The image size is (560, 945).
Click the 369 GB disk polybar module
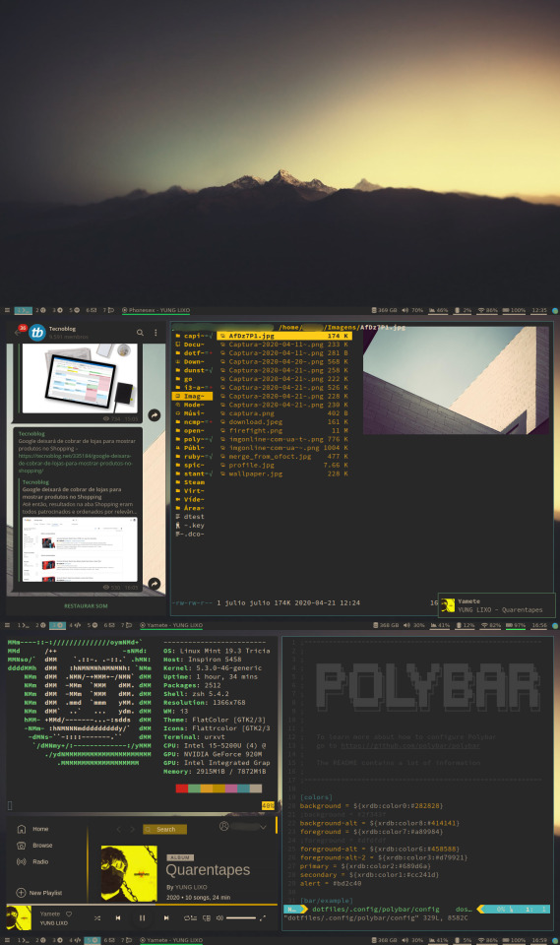(384, 310)
